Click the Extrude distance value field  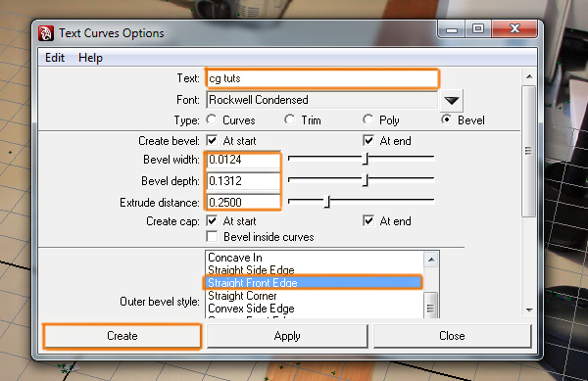tap(243, 203)
